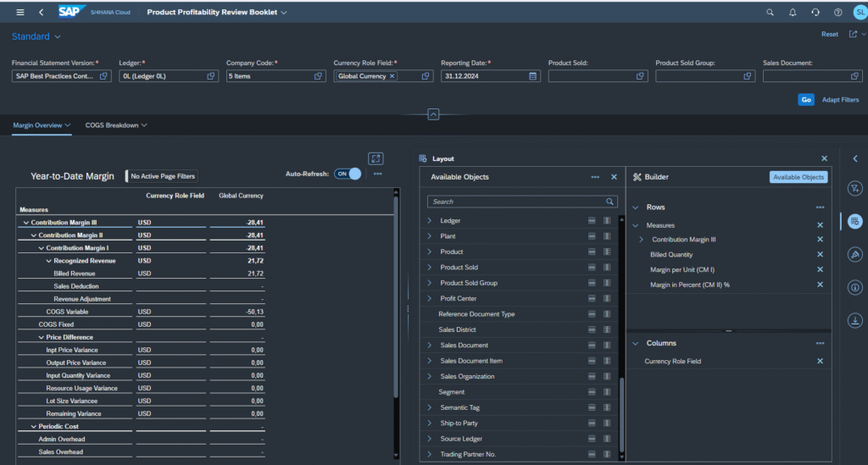Image resolution: width=868 pixels, height=465 pixels.
Task: Remove Billed Quantity from rows
Action: (820, 254)
